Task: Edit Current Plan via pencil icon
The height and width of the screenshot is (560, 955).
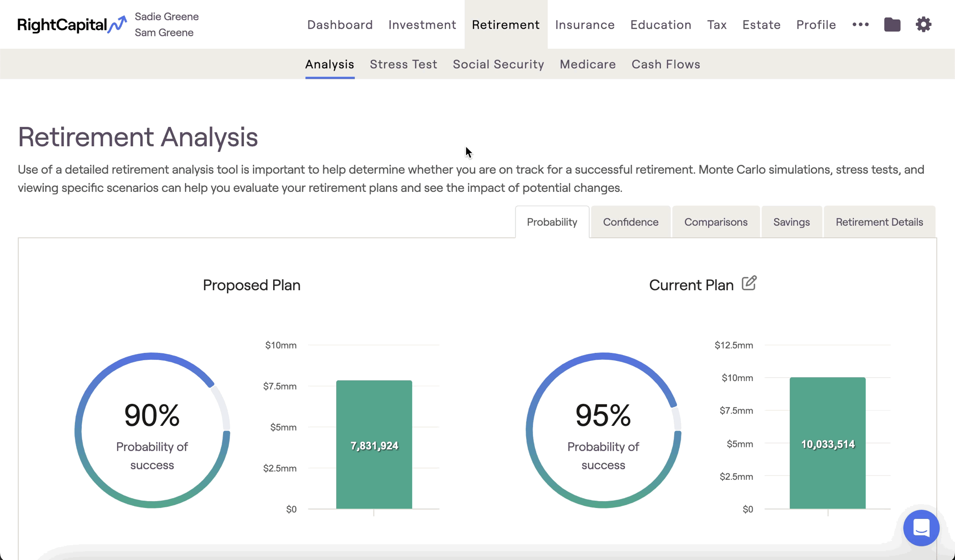Action: tap(749, 284)
